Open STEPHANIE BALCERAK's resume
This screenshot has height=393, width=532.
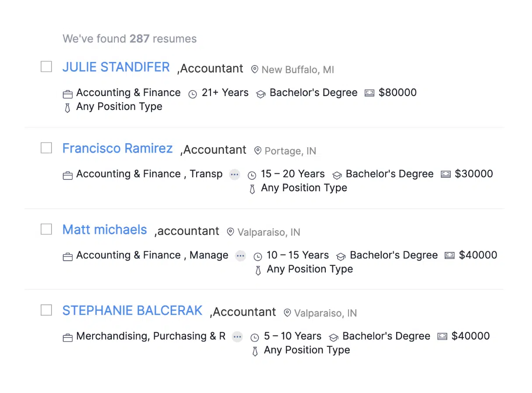(x=132, y=311)
